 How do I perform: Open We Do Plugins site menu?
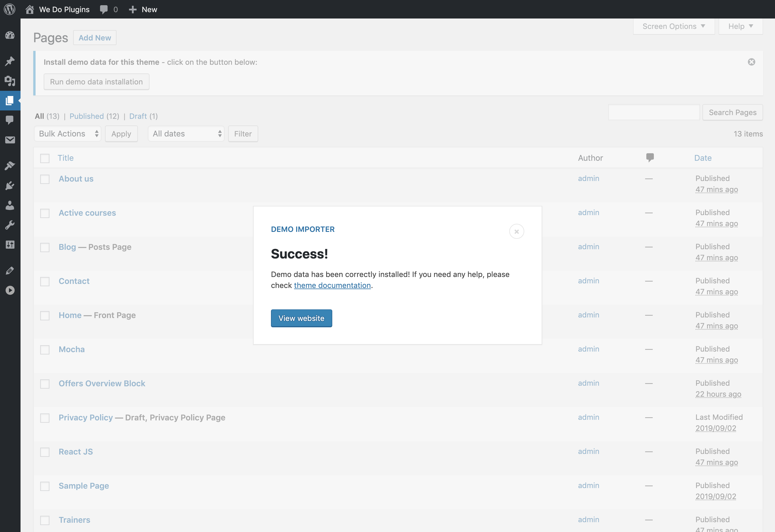[57, 9]
